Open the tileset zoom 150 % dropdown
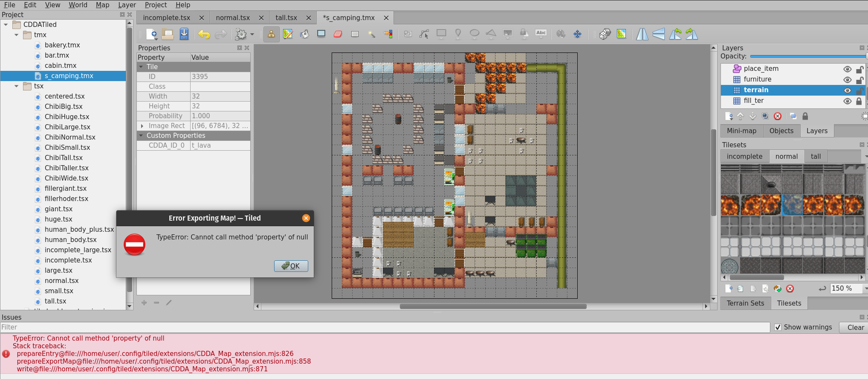 tap(865, 289)
